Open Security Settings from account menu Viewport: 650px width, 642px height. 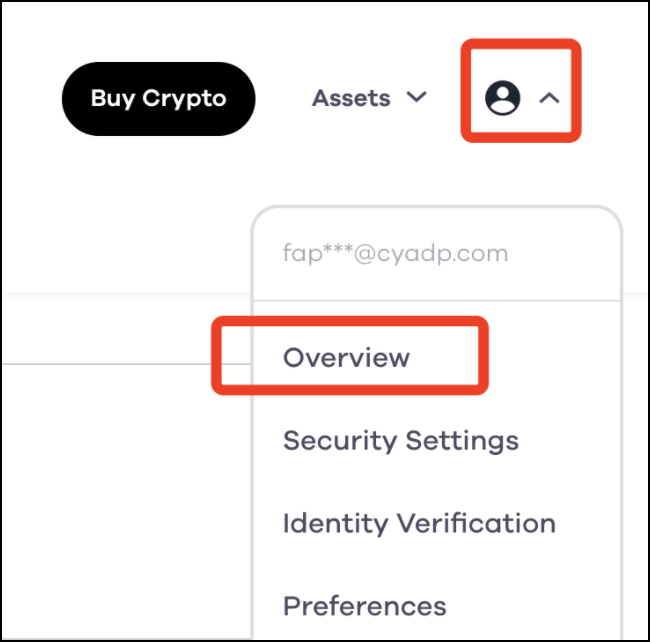pyautogui.click(x=401, y=441)
